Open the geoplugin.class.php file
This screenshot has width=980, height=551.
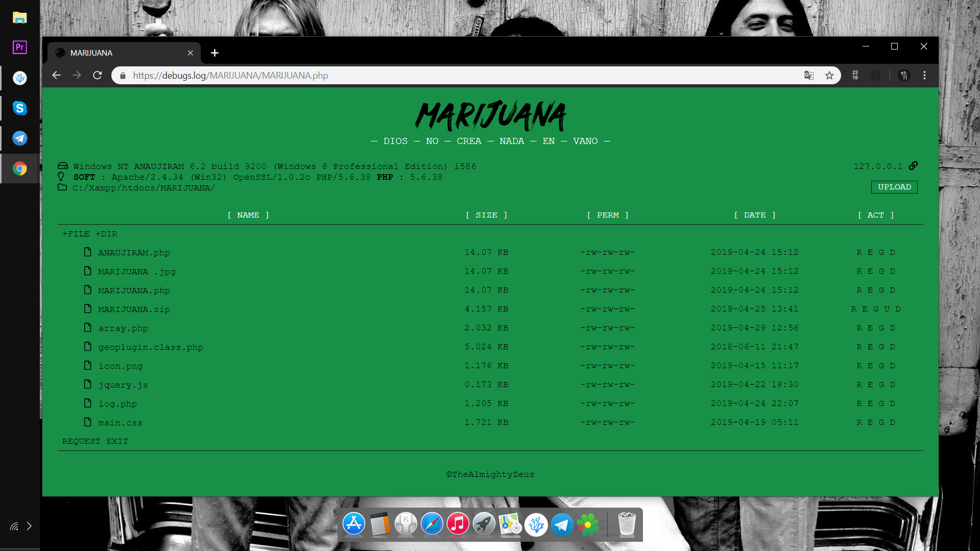click(151, 347)
